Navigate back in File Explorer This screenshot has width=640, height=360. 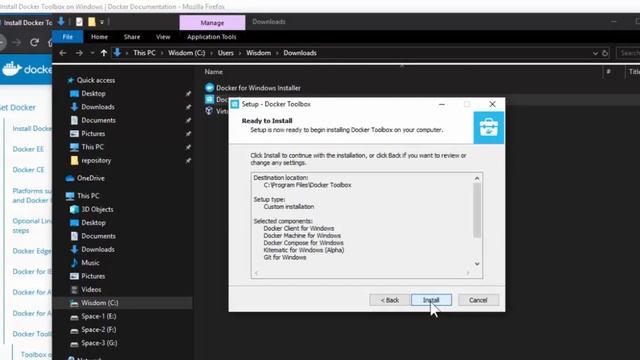[62, 53]
